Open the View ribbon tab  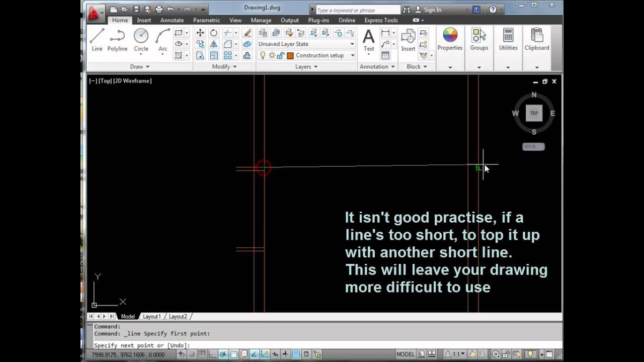235,20
